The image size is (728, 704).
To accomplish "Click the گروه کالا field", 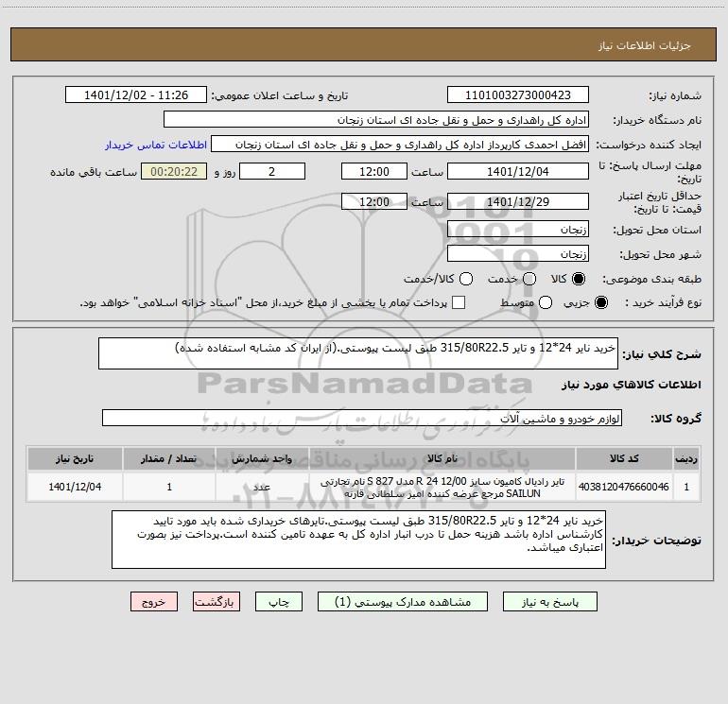I will (362, 418).
